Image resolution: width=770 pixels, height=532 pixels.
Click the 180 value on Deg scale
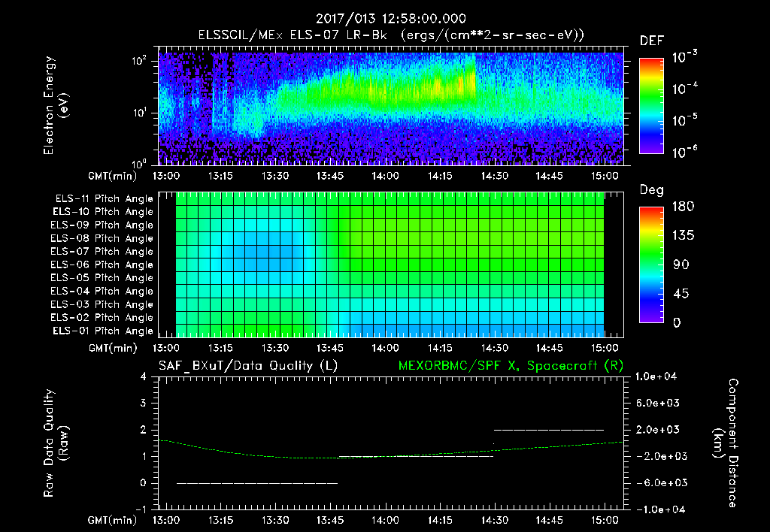[x=683, y=206]
